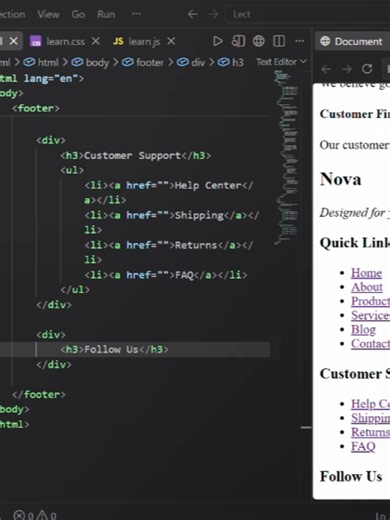
Task: Navigate forward with title bar arrow
Action: (213, 14)
